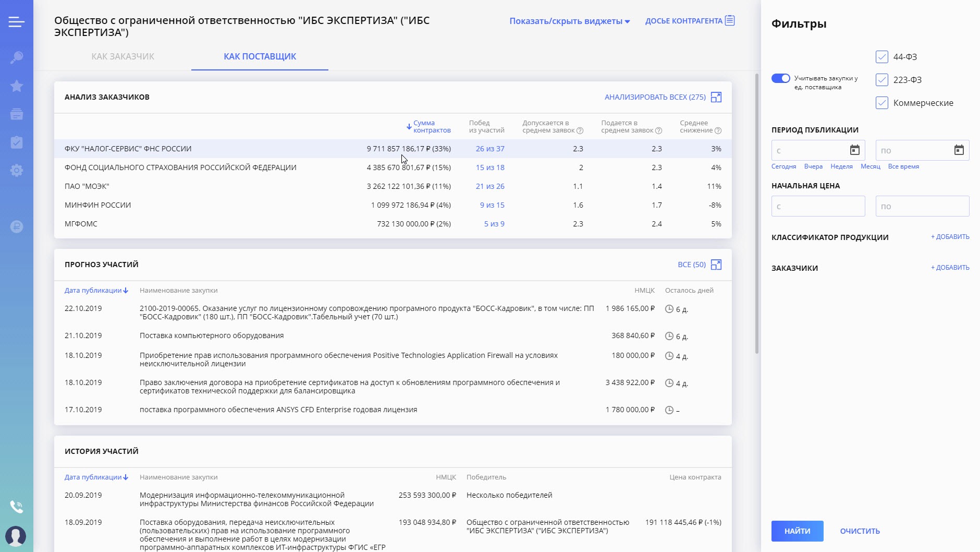The height and width of the screenshot is (552, 980).
Task: Switch to КАК ЗАКАЗЧИК tab
Action: pos(123,56)
